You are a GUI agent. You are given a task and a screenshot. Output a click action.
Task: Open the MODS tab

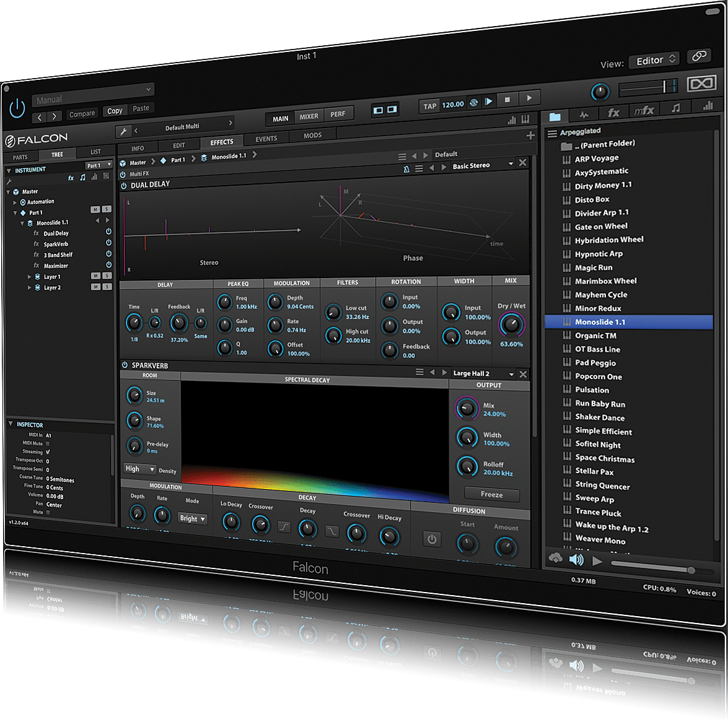pos(312,136)
